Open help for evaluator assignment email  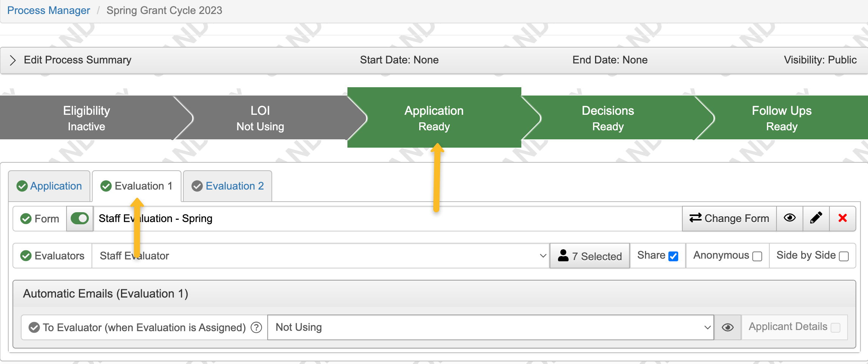coord(256,327)
